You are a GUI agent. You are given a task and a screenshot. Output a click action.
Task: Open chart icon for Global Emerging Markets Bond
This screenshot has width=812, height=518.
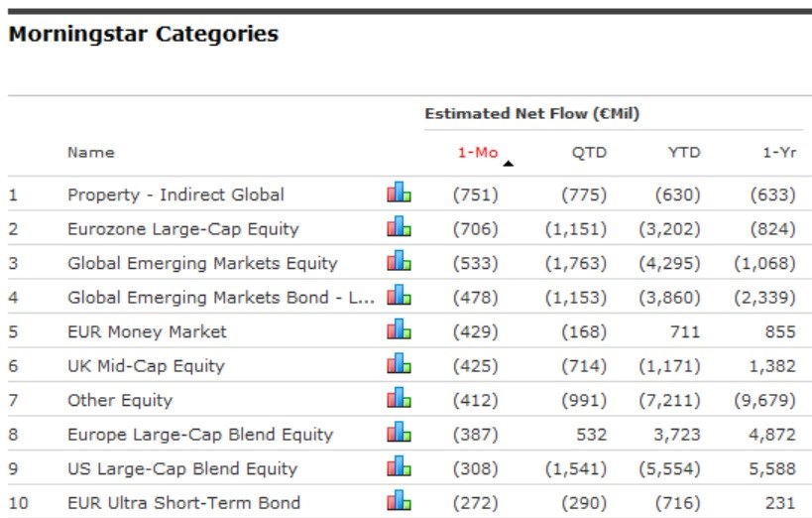399,296
